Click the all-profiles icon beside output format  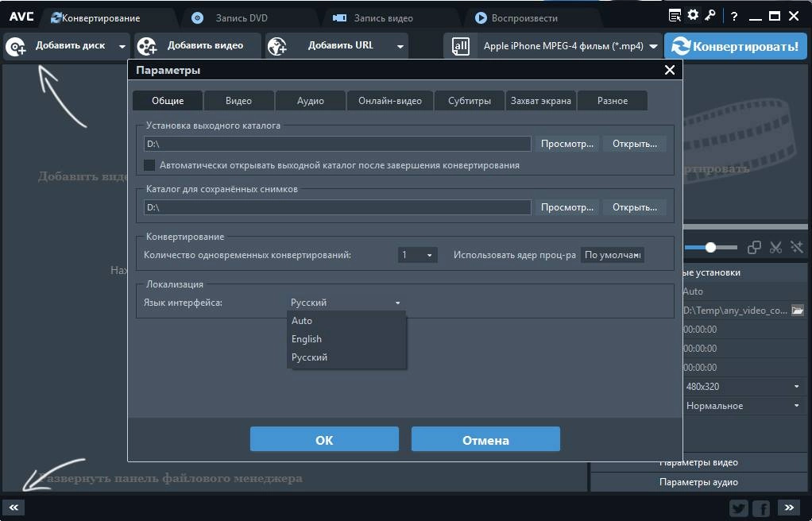(460, 46)
